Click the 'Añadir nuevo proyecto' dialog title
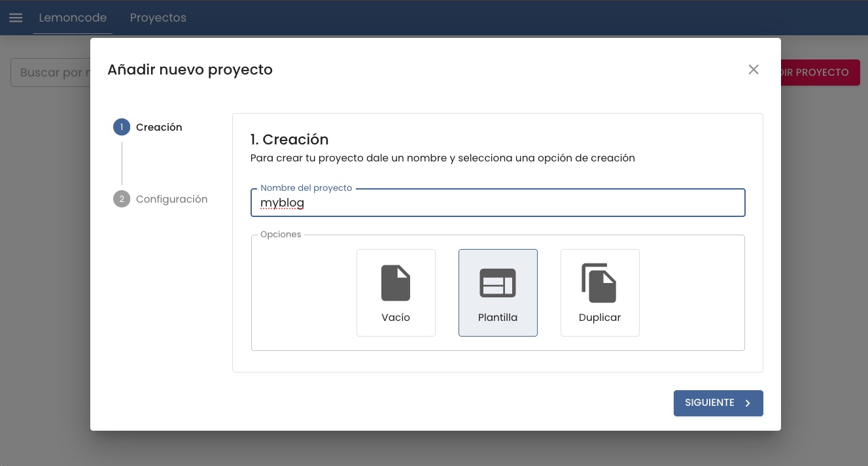Screen dimensions: 868x466 (x=190, y=69)
